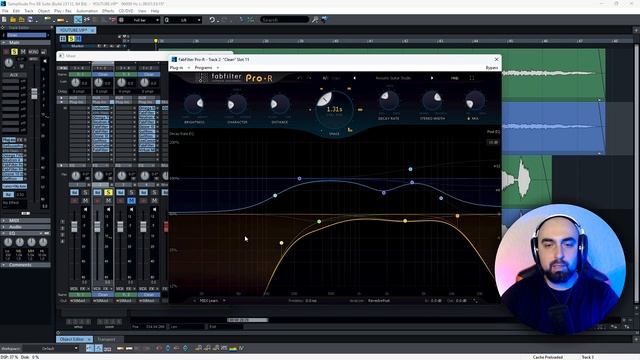Click the Distance knob in Pro-R
Image resolution: width=640 pixels, height=360 pixels.
point(280,104)
